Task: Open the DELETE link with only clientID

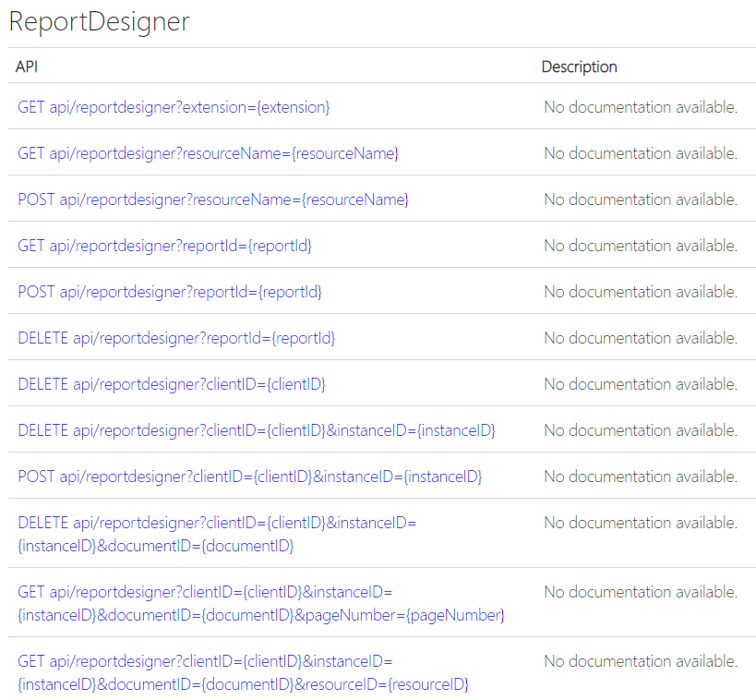Action: 172,384
